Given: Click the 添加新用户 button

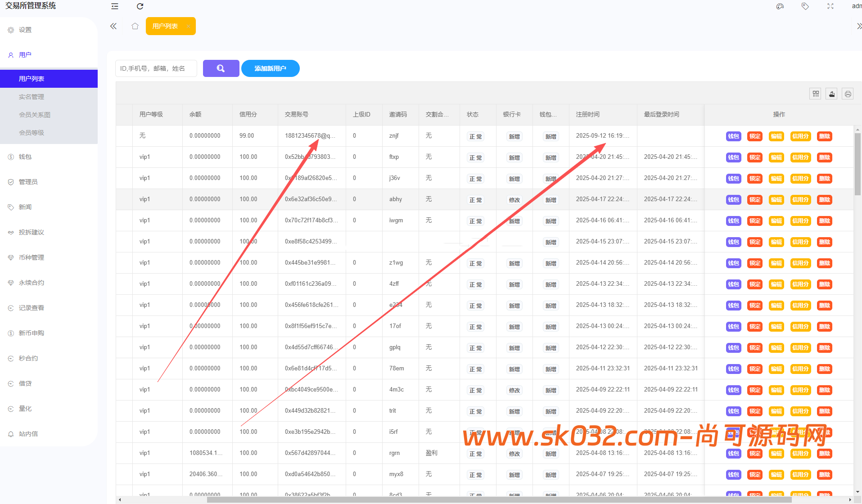Looking at the screenshot, I should coord(270,68).
